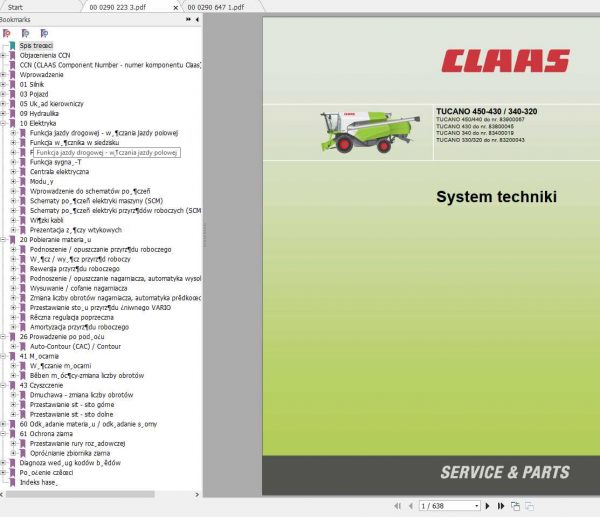Click the next view icon at far right

tap(530, 506)
